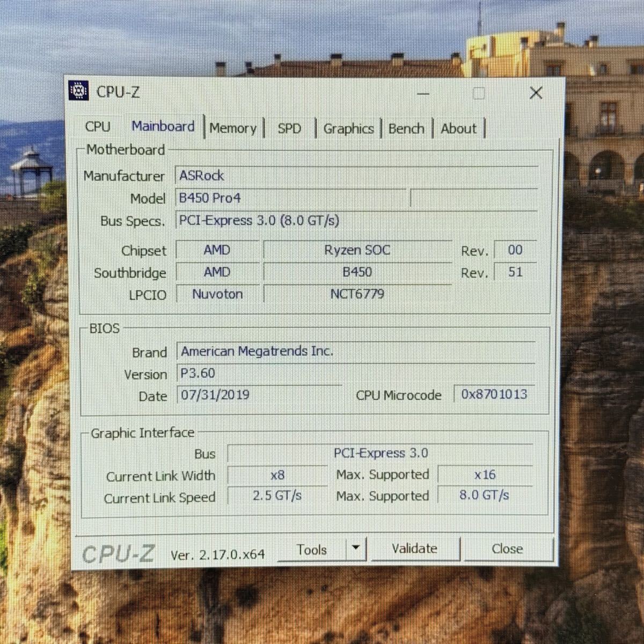
Task: Click the Model field B450 Pro4
Action: (290, 198)
